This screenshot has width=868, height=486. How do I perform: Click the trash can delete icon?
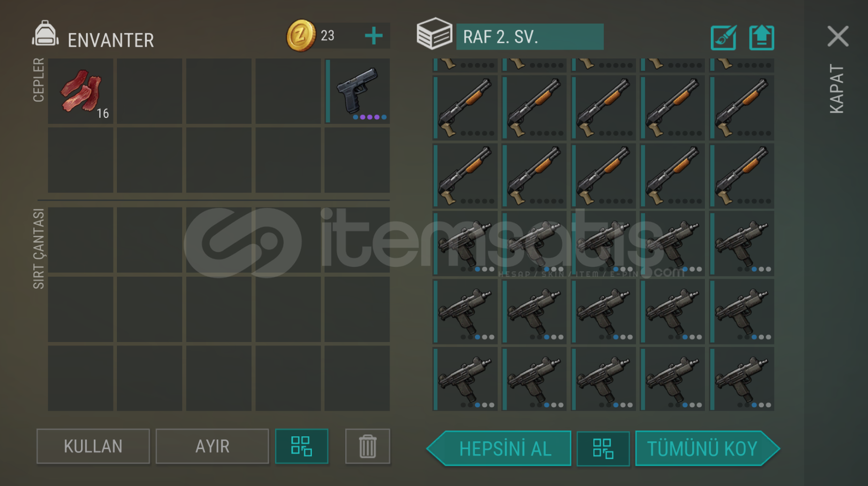pos(367,446)
